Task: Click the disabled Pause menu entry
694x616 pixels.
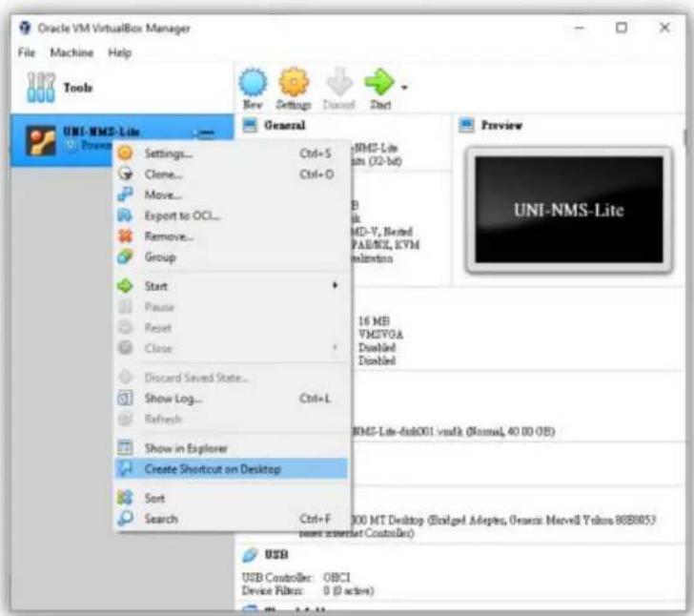Action: pyautogui.click(x=230, y=307)
